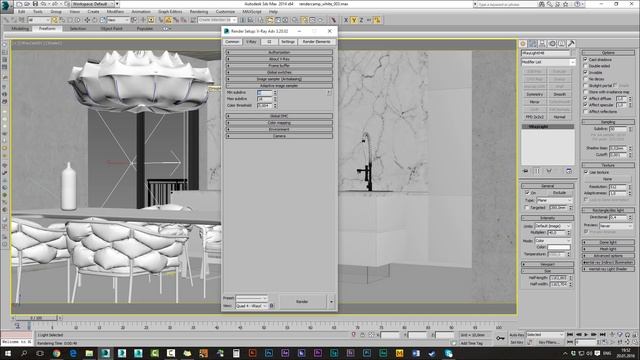640x360 pixels.
Task: Toggle Targeted checkbox
Action: pos(527,208)
